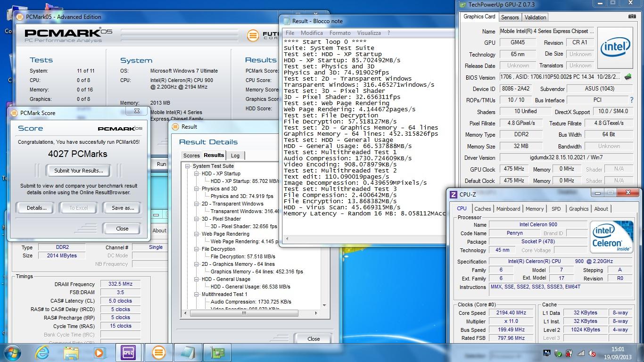Click CPU-Z window title bar icon
This screenshot has width=644, height=362.
[453, 194]
